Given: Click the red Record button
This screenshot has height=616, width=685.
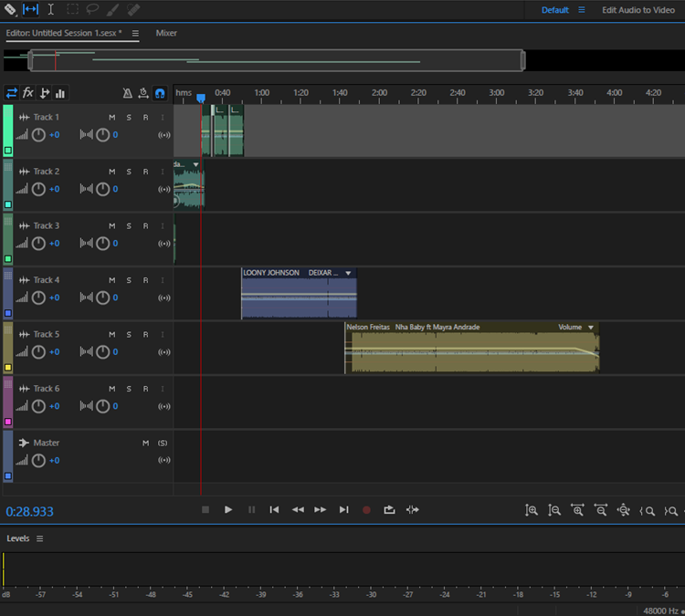Looking at the screenshot, I should (x=366, y=510).
